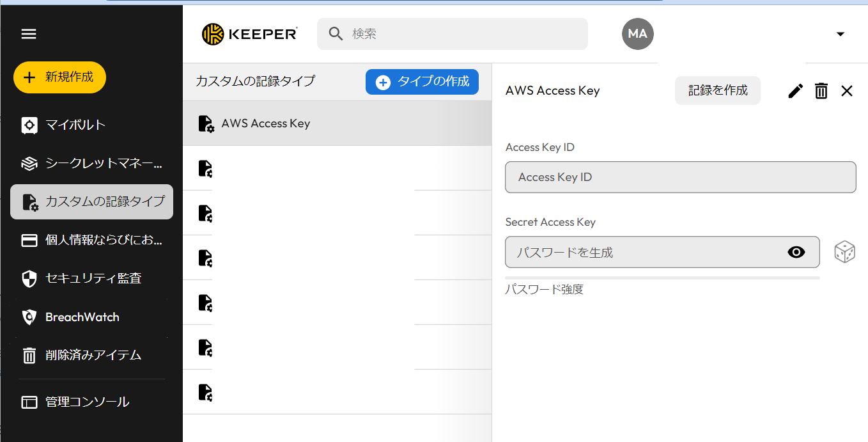This screenshot has height=442, width=868.
Task: Click inside the Access Key ID field
Action: tap(680, 177)
